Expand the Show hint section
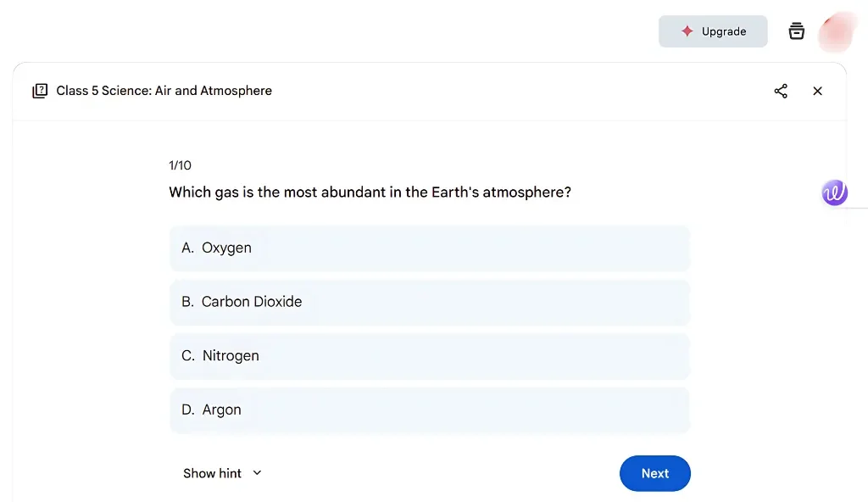This screenshot has height=502, width=868. coord(213,473)
